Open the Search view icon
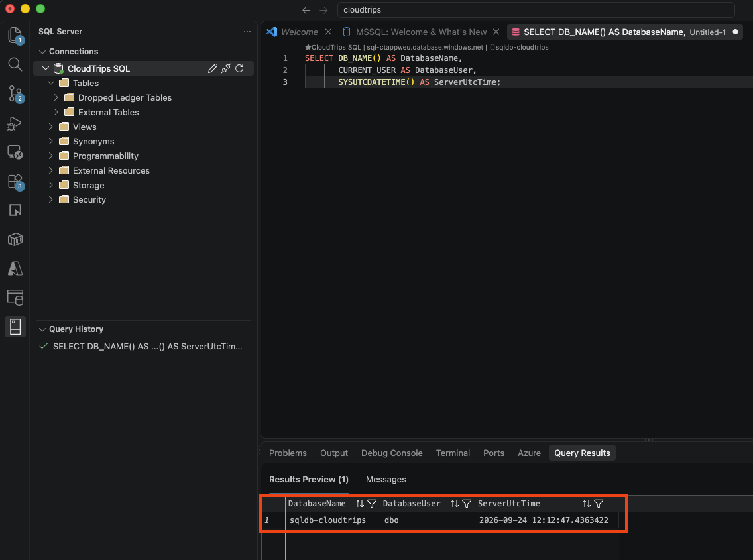The height and width of the screenshot is (560, 753). [15, 64]
